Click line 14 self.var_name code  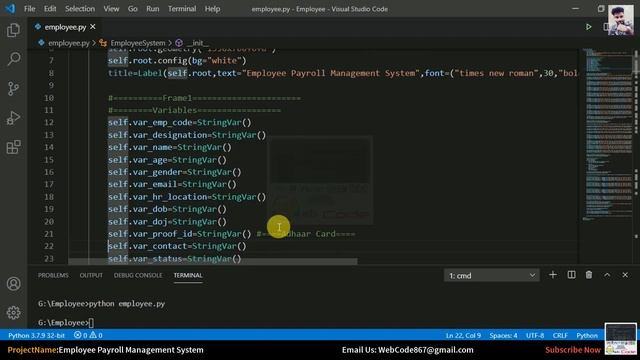point(170,147)
